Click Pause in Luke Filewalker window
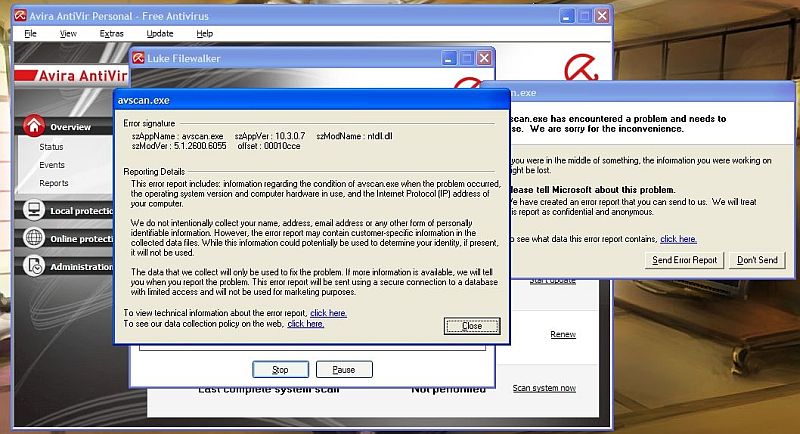The image size is (800, 434). coord(344,370)
